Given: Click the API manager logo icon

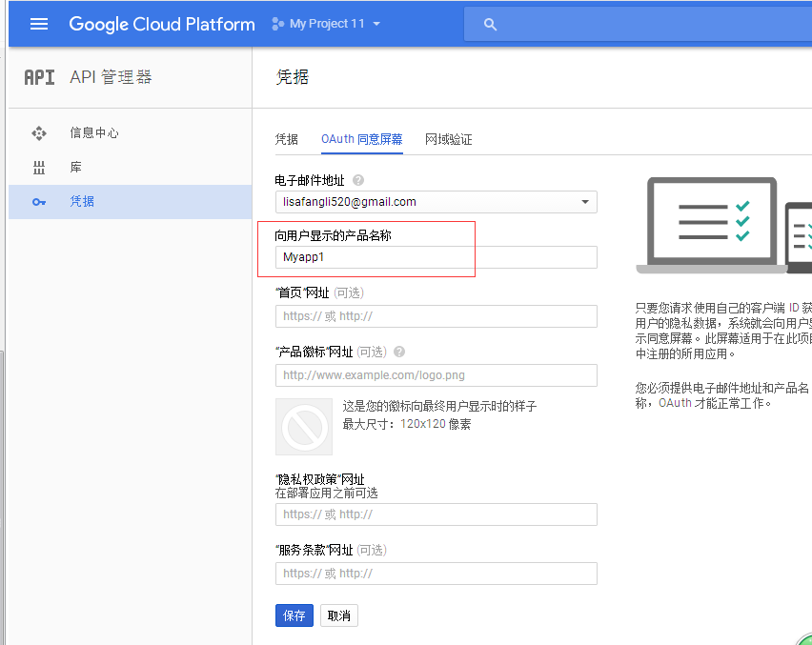Looking at the screenshot, I should (x=39, y=77).
